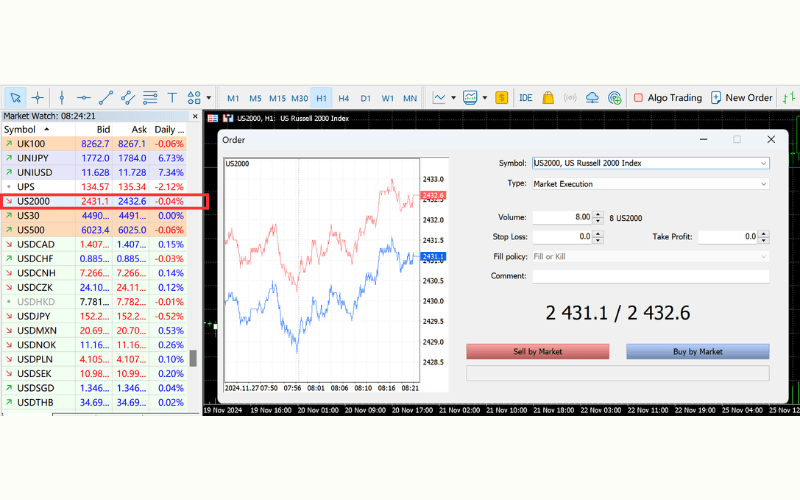Open the IDE MetaEditor
This screenshot has height=500, width=800.
click(x=526, y=97)
